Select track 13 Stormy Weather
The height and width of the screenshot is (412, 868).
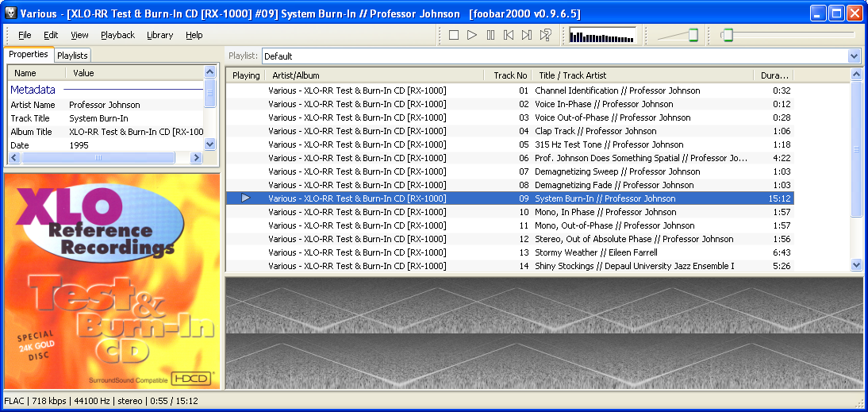coord(510,252)
